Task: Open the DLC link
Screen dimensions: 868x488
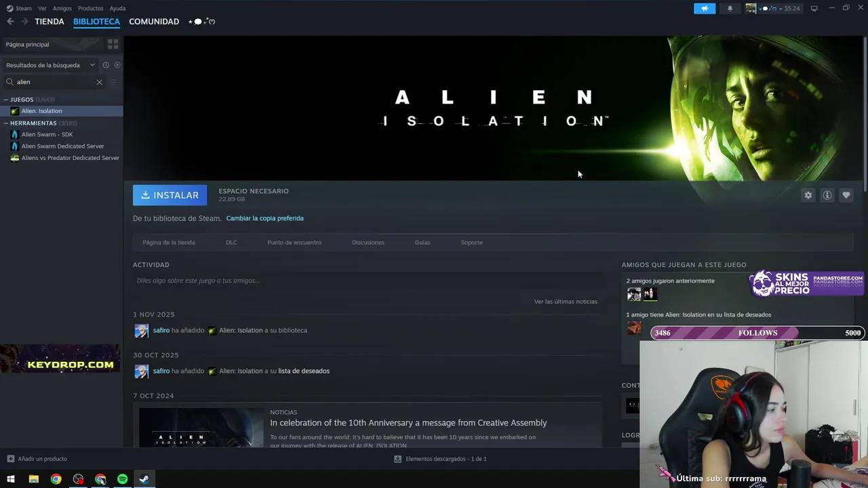Action: (231, 242)
